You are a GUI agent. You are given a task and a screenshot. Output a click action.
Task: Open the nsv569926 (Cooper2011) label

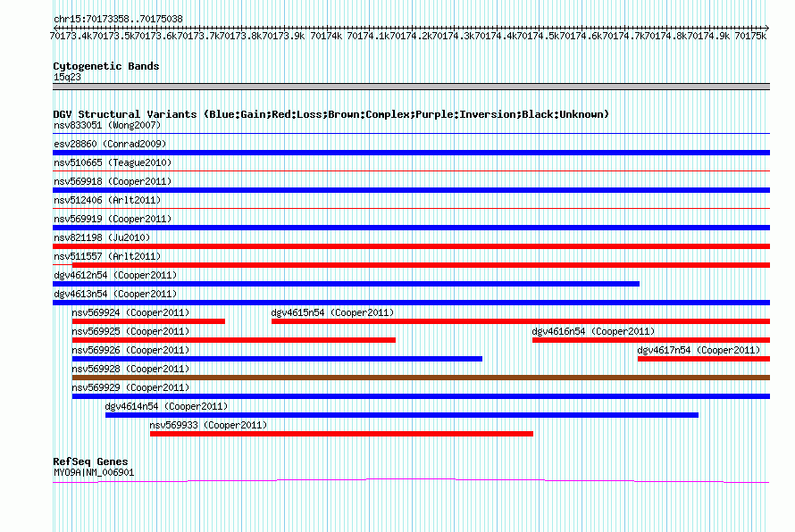[x=130, y=350]
